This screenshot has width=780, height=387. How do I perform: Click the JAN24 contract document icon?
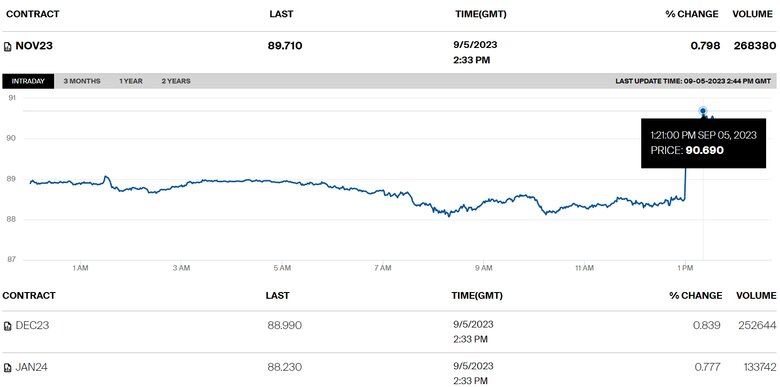[7, 368]
